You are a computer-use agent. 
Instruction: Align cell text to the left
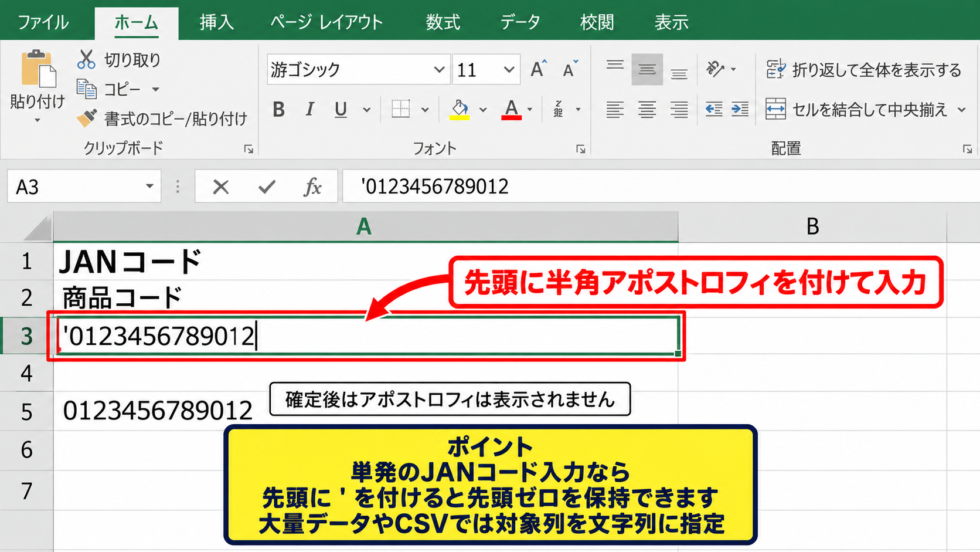click(x=615, y=109)
